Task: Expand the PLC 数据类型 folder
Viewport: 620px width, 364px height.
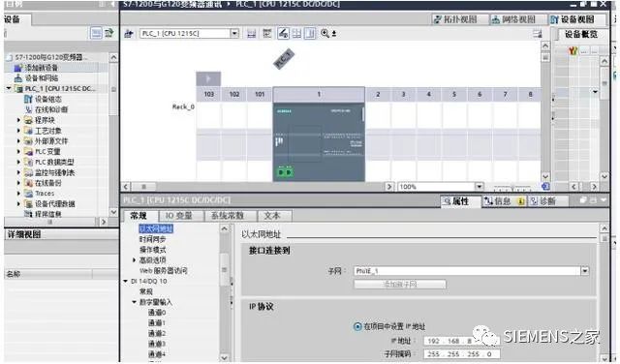Action: [18, 162]
